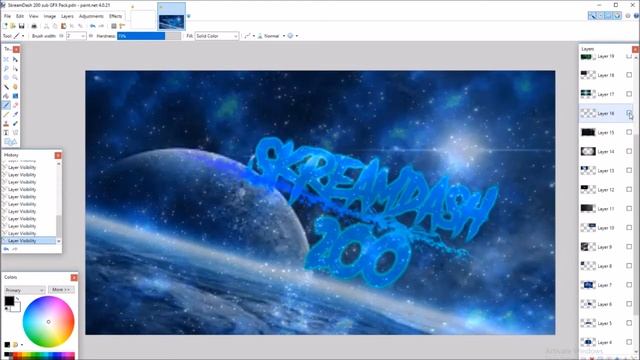Image resolution: width=640 pixels, height=360 pixels.
Task: Toggle visibility checkbox of Layer 9
Action: click(x=629, y=247)
